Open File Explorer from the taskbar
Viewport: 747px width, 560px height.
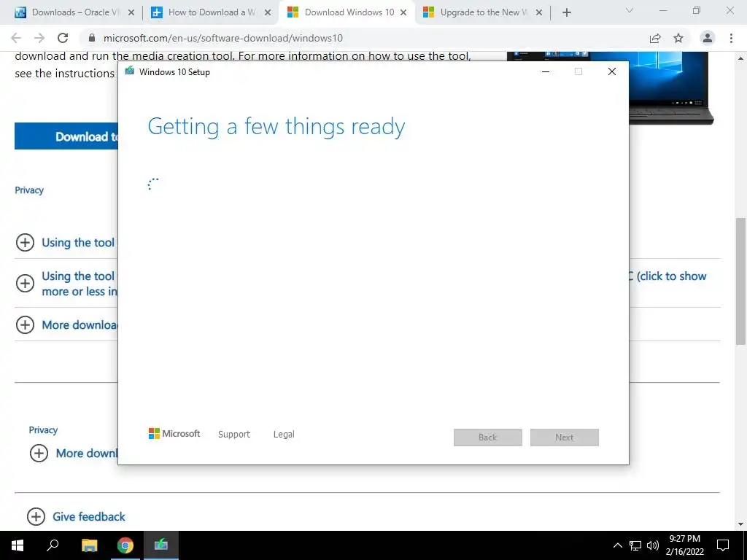[89, 545]
